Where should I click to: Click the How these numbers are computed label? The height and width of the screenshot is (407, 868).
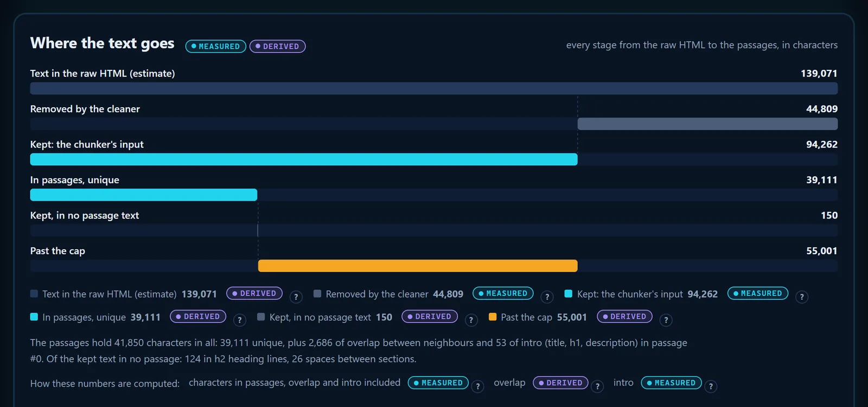[105, 384]
